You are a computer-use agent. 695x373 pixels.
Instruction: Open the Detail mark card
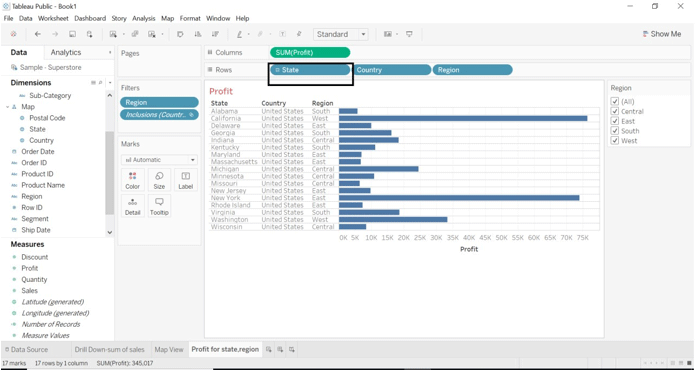(132, 206)
